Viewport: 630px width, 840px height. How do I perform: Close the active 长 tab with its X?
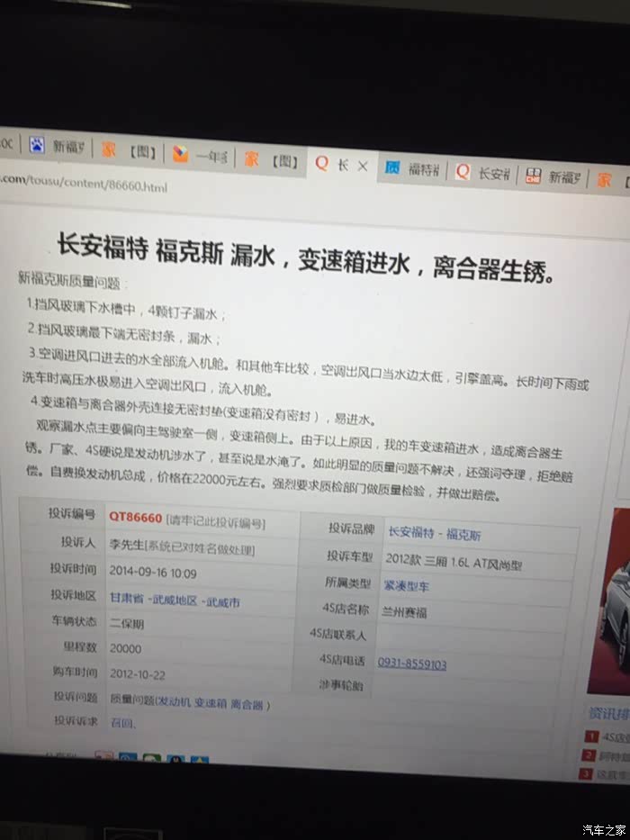(x=363, y=167)
